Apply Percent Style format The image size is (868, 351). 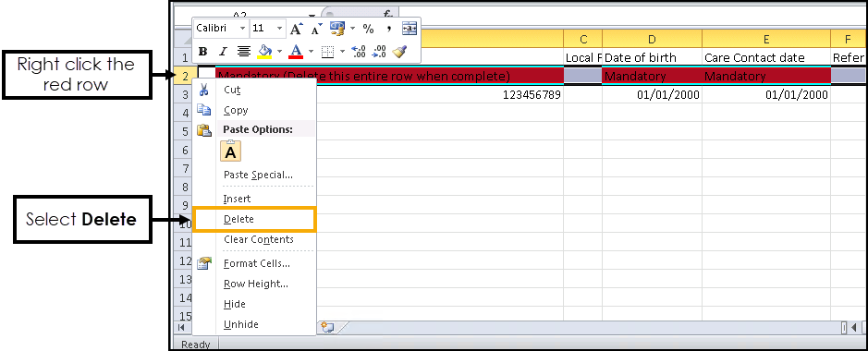point(368,29)
